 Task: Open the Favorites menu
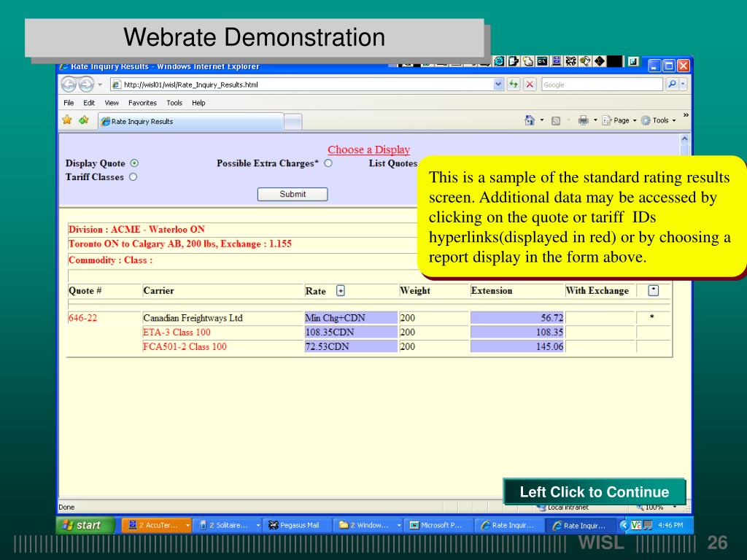[x=142, y=103]
